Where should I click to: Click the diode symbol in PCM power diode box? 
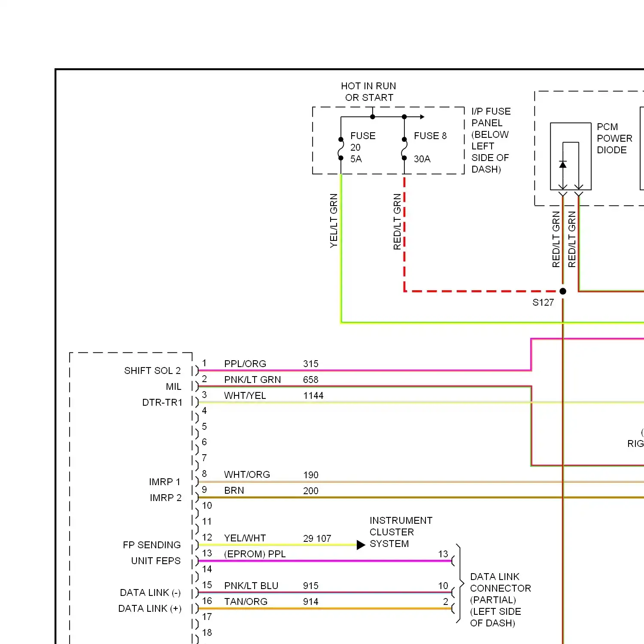[x=563, y=164]
